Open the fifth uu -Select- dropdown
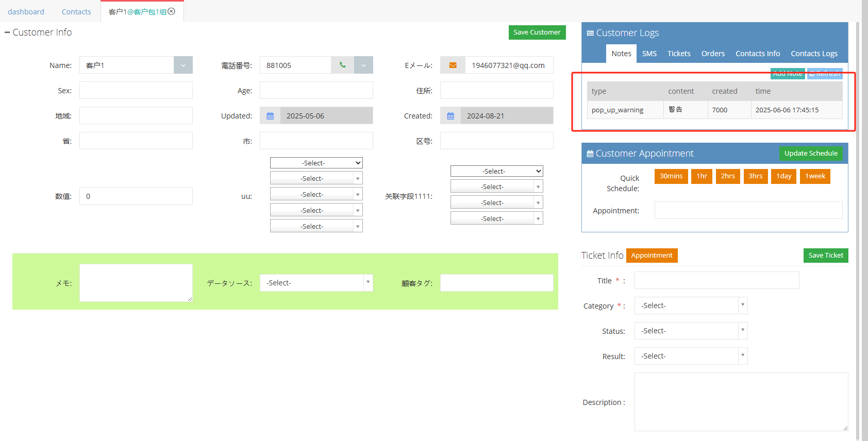This screenshot has width=868, height=441. [316, 226]
